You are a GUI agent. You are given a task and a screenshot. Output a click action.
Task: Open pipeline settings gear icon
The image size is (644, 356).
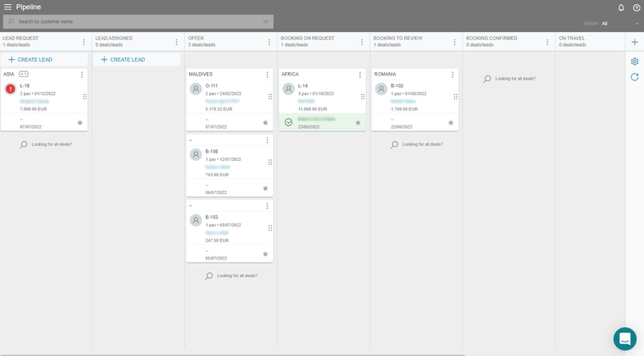tap(635, 61)
